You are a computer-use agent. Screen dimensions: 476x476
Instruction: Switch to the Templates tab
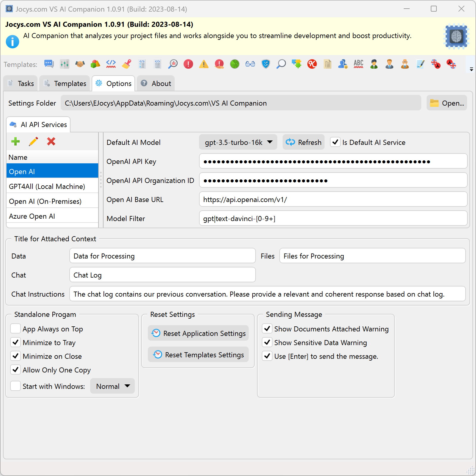(x=64, y=83)
